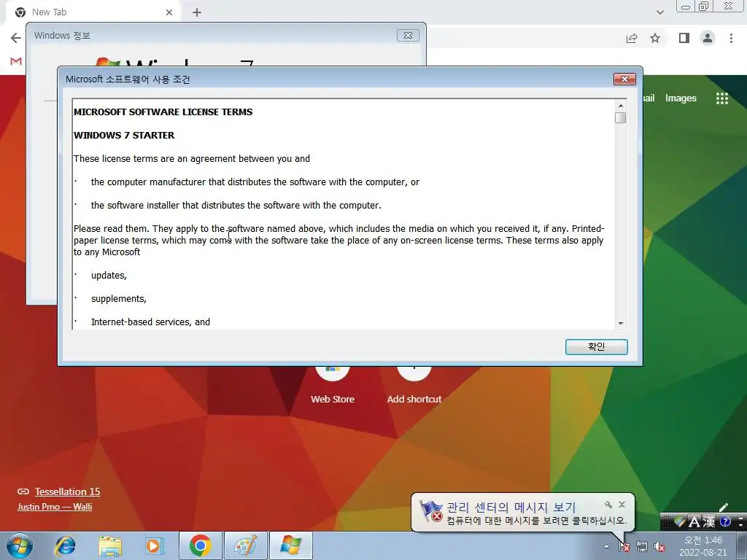Image resolution: width=747 pixels, height=560 pixels.
Task: Open a new Chrome tab with plus
Action: tap(197, 12)
